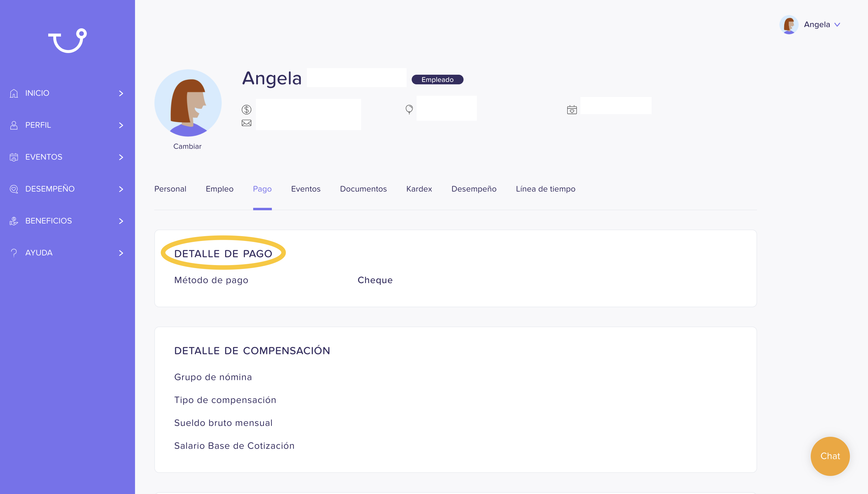Switch to the Empleo tab

tap(219, 189)
